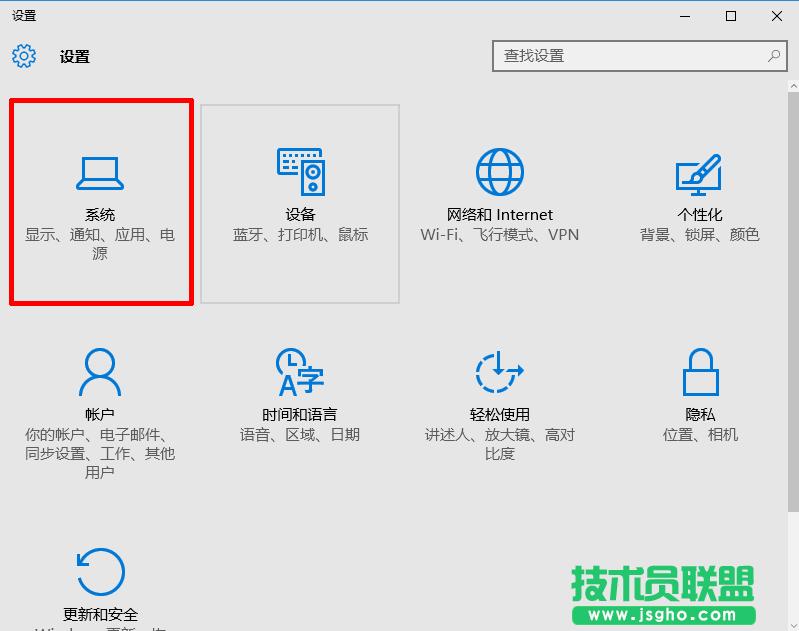The height and width of the screenshot is (631, 799).
Task: Focus the 查找设置 search field
Action: point(630,56)
